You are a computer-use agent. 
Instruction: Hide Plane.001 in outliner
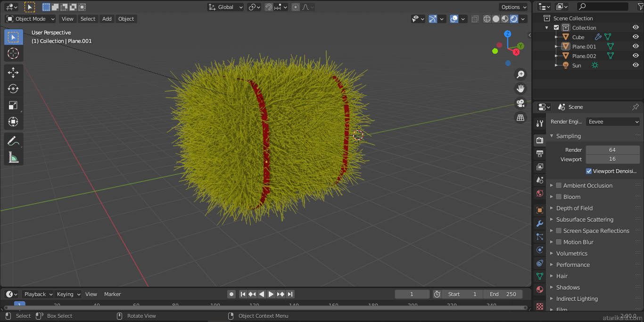(636, 47)
